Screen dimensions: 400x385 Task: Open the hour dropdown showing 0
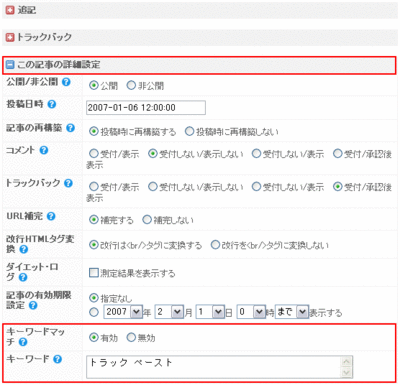click(x=251, y=312)
